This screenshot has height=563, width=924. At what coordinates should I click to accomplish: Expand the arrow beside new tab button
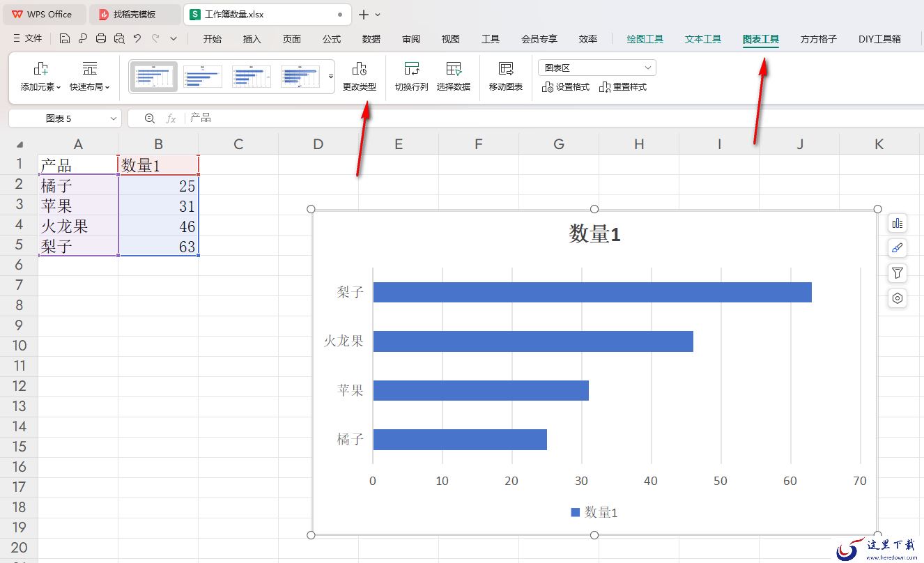coord(378,15)
